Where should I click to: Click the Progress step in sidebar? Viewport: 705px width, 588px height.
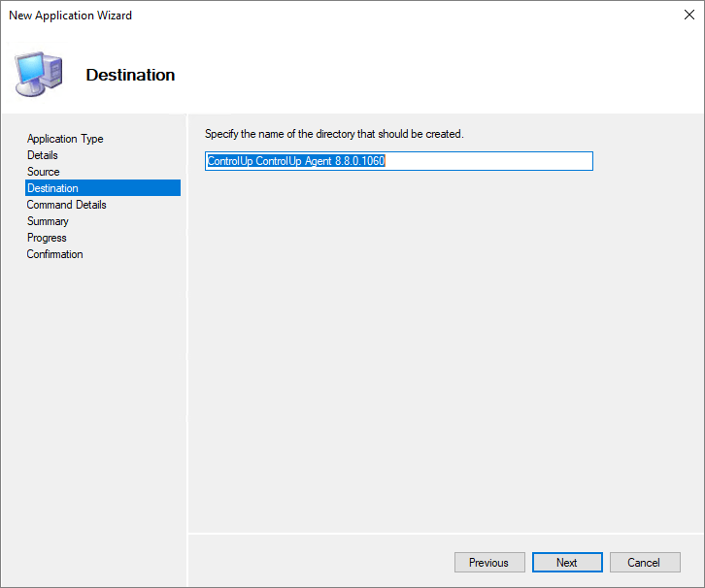click(47, 238)
